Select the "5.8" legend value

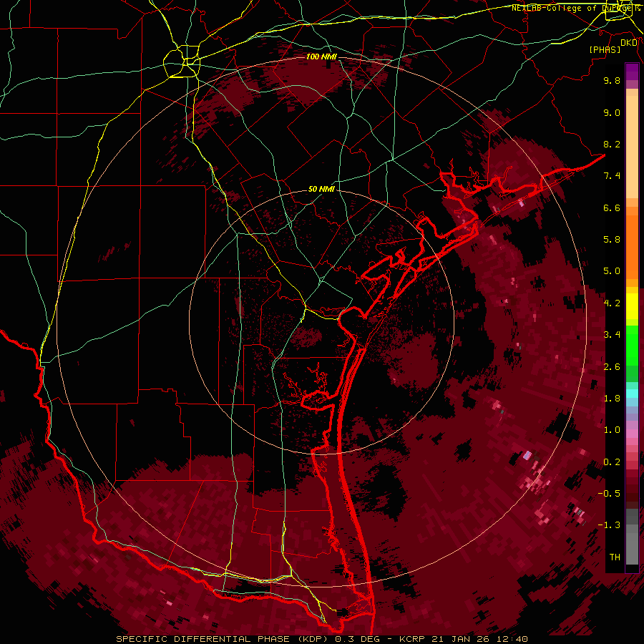pyautogui.click(x=612, y=240)
